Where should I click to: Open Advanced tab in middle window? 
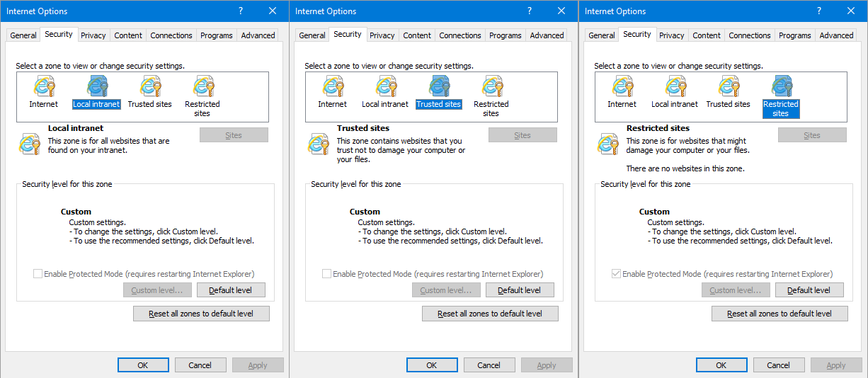pyautogui.click(x=547, y=35)
